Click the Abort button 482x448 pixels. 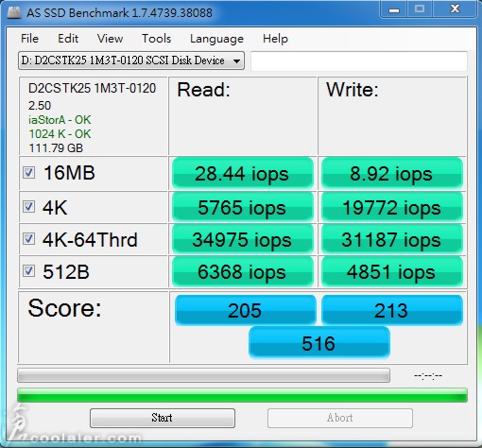340,418
